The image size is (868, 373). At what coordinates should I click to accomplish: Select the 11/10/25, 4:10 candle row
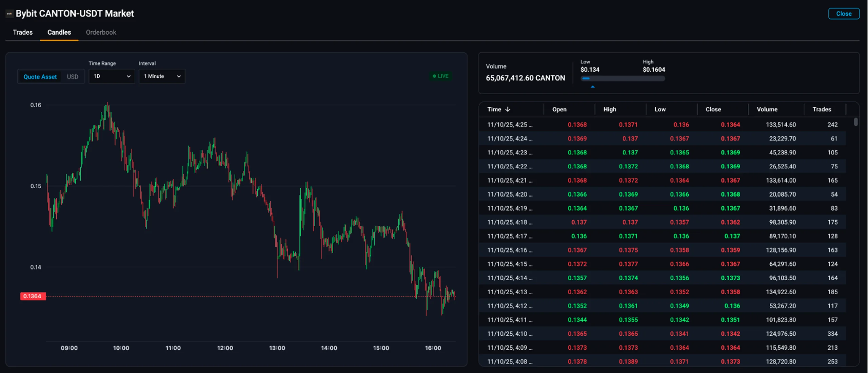pos(663,334)
